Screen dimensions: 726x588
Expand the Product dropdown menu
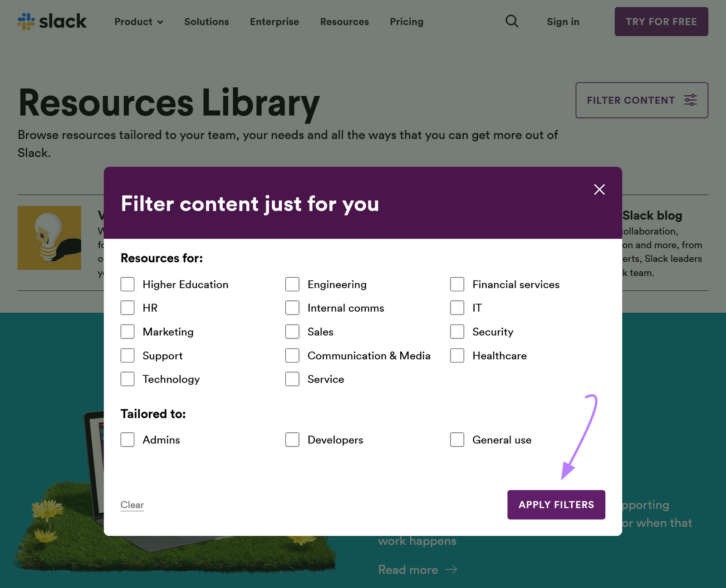[138, 21]
